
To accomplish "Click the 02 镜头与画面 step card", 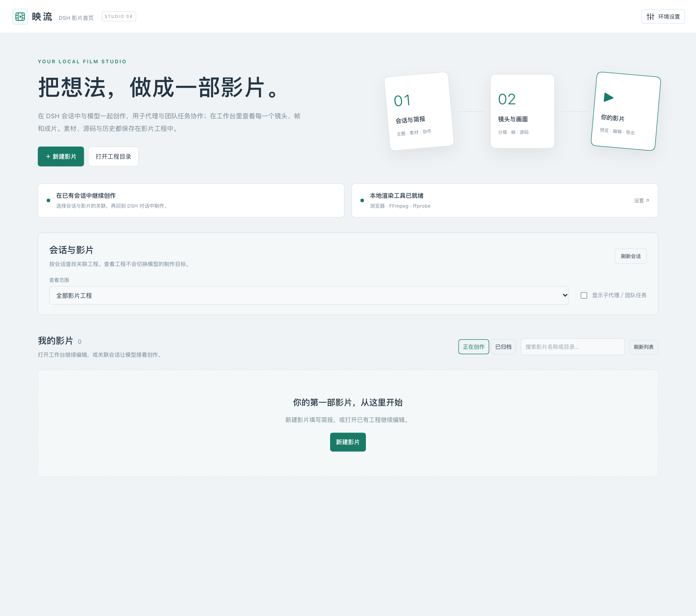I will (x=522, y=111).
